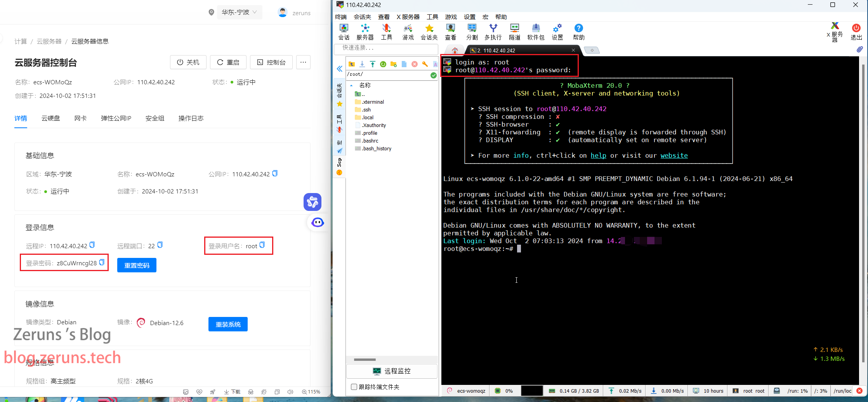This screenshot has height=402, width=868.
Task: Refresh the SFTP folder with green icon
Action: click(x=383, y=64)
